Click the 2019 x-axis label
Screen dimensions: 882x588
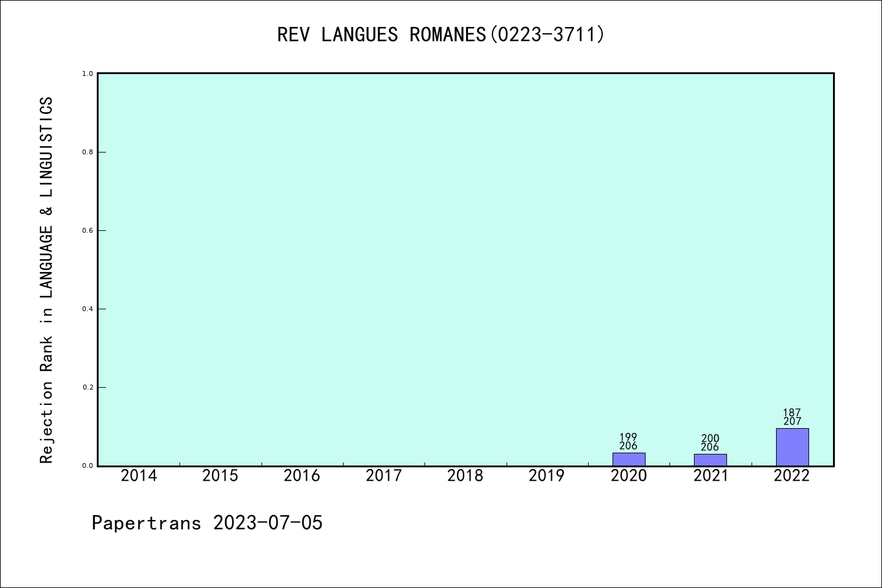(x=547, y=475)
